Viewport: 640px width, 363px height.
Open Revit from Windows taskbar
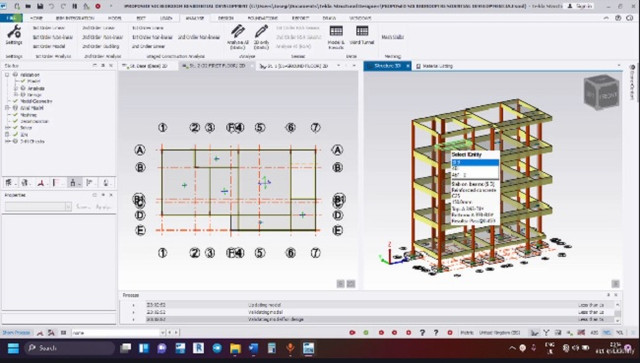(198, 348)
